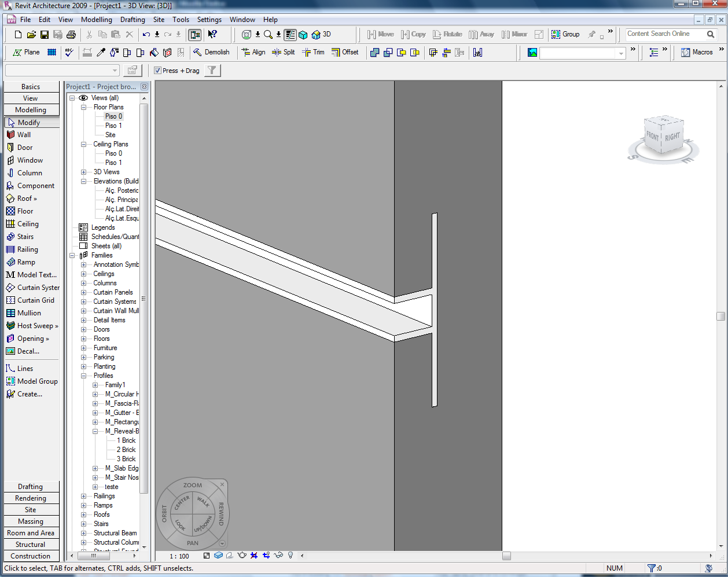Click the Join Geometry icon

[374, 53]
